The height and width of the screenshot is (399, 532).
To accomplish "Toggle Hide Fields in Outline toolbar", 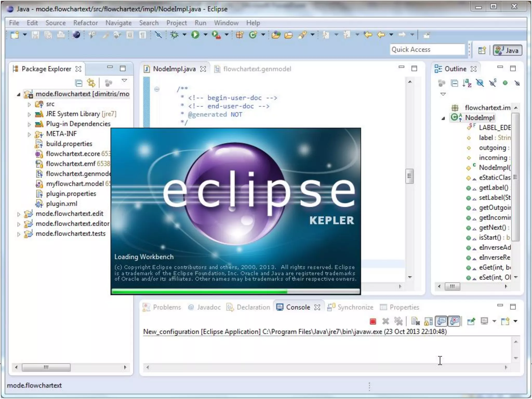I will [480, 83].
